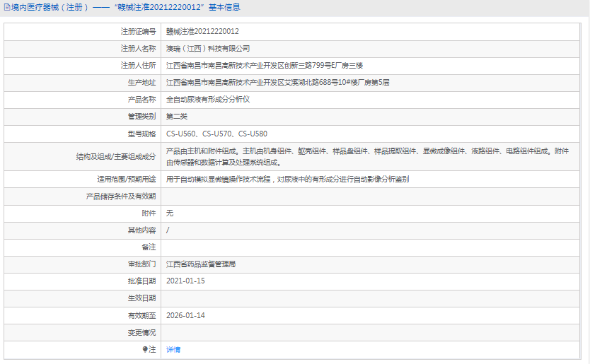Image resolution: width=590 pixels, height=364 pixels.
Task: Click the 注册人名称 label
Action: pyautogui.click(x=138, y=49)
